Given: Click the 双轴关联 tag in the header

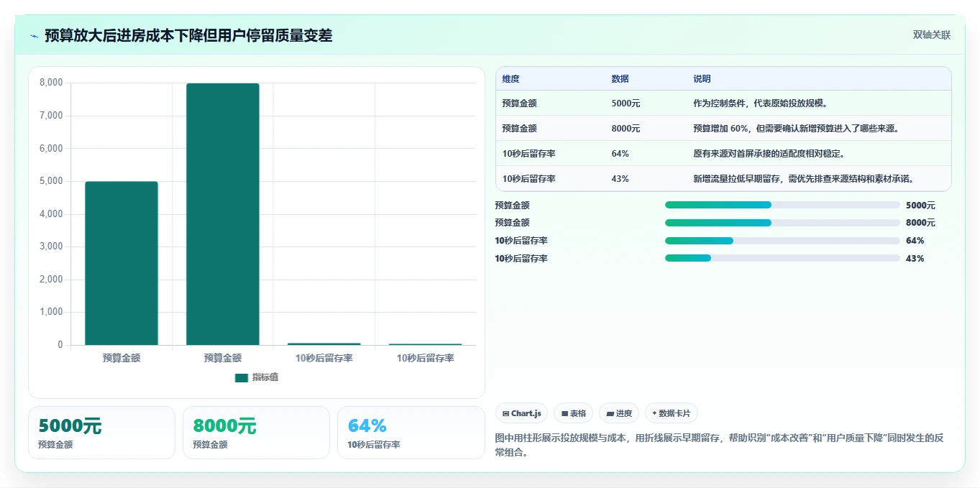Looking at the screenshot, I should pos(931,35).
